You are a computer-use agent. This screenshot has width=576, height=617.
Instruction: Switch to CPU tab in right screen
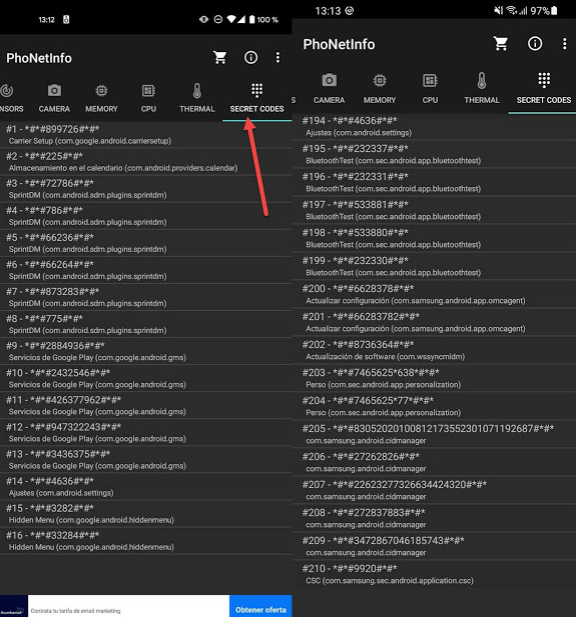430,89
